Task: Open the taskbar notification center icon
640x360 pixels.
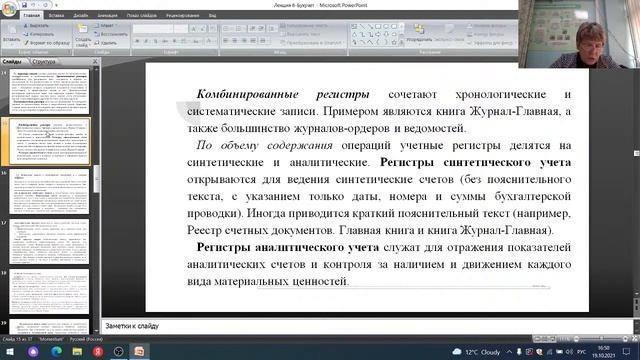Action: pyautogui.click(x=626, y=352)
